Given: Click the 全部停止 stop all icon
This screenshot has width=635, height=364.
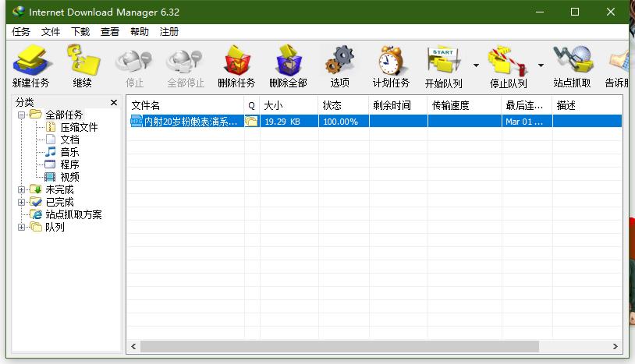Looking at the screenshot, I should pos(185,62).
